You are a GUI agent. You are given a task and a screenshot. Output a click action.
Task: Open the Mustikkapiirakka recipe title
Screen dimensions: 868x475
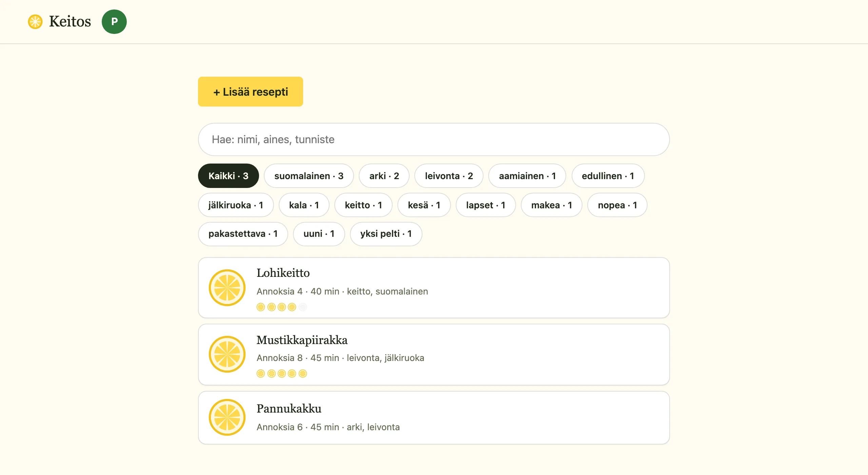pos(302,340)
